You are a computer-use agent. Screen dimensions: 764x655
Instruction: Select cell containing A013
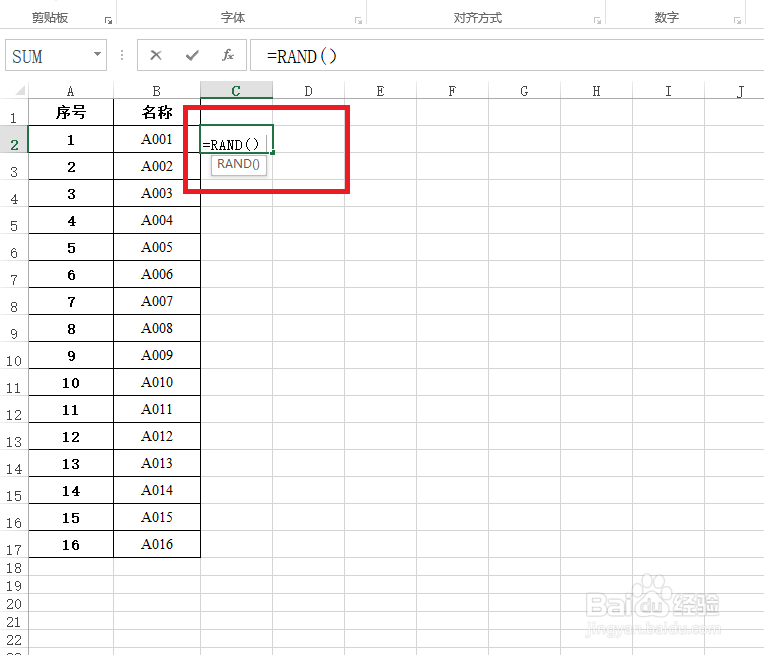pos(157,463)
